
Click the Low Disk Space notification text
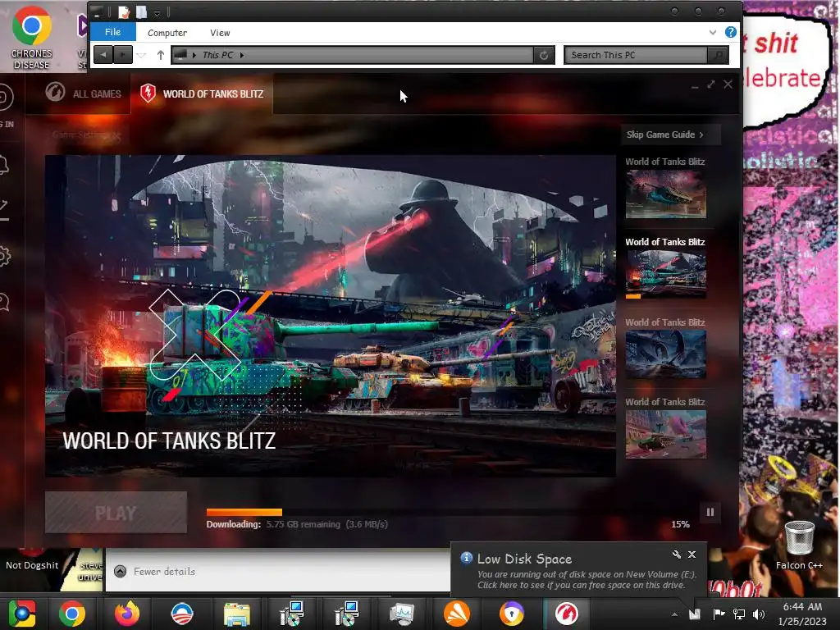click(x=587, y=580)
